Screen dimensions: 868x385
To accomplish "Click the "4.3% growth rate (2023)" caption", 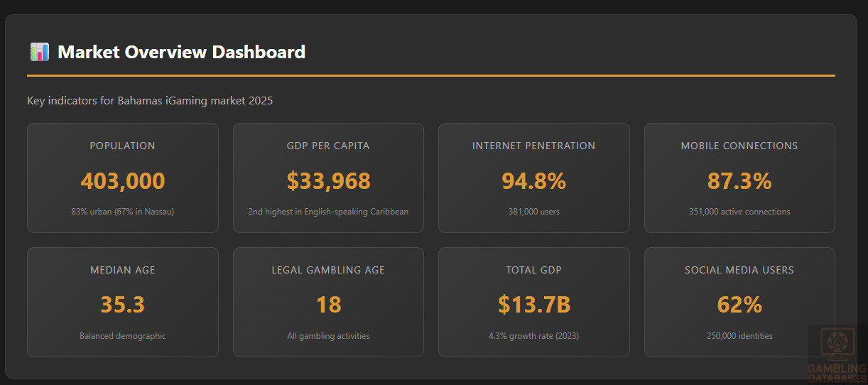I will pos(533,336).
